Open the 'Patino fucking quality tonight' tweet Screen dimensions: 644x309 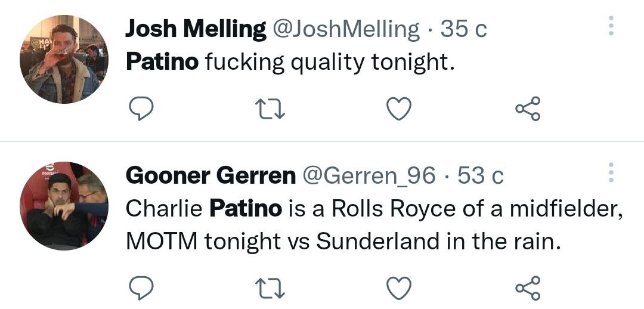pyautogui.click(x=290, y=62)
